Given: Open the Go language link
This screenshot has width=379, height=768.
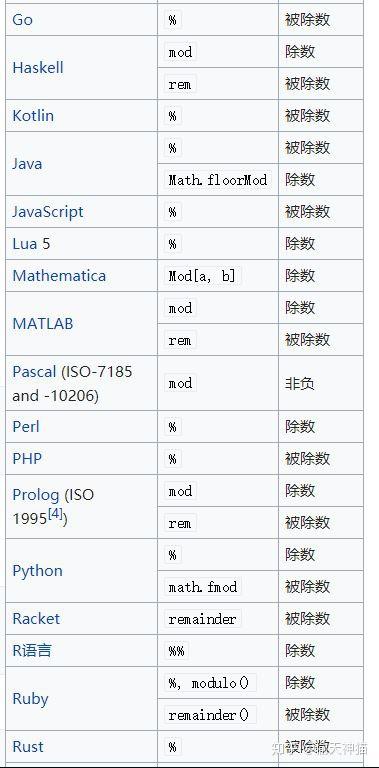Looking at the screenshot, I should click(x=23, y=20).
